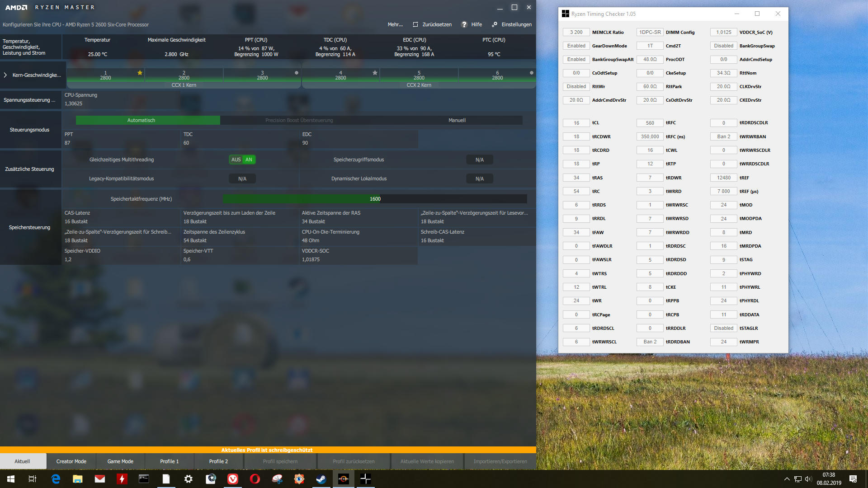Expand the Kern-Geschwindigkeit section chevron
The image size is (868, 488).
tap(5, 75)
